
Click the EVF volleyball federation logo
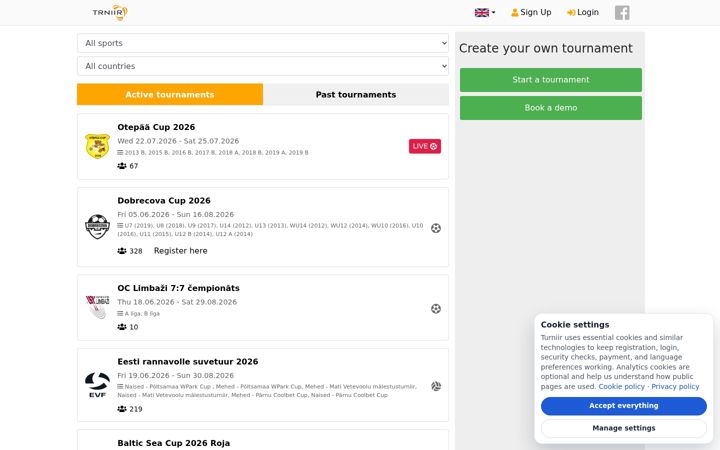click(x=97, y=385)
